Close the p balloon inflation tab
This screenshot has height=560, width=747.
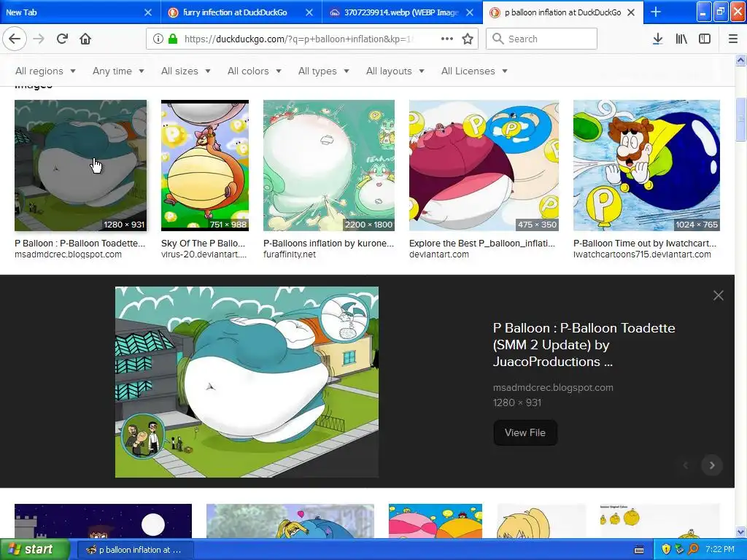tap(631, 12)
